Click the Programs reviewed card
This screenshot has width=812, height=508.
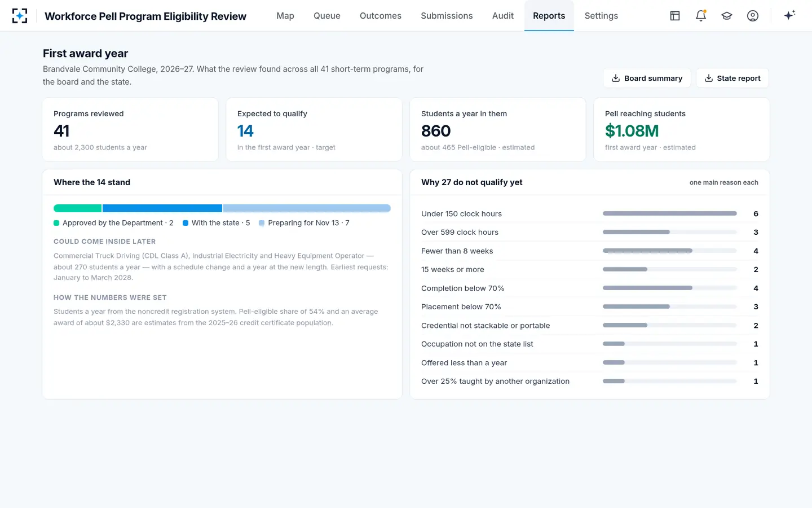(x=130, y=130)
